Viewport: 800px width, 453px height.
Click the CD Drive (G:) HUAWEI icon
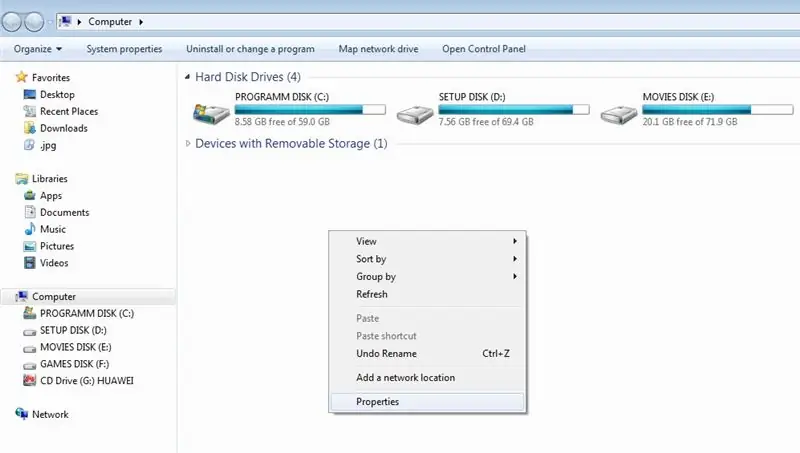tap(30, 380)
